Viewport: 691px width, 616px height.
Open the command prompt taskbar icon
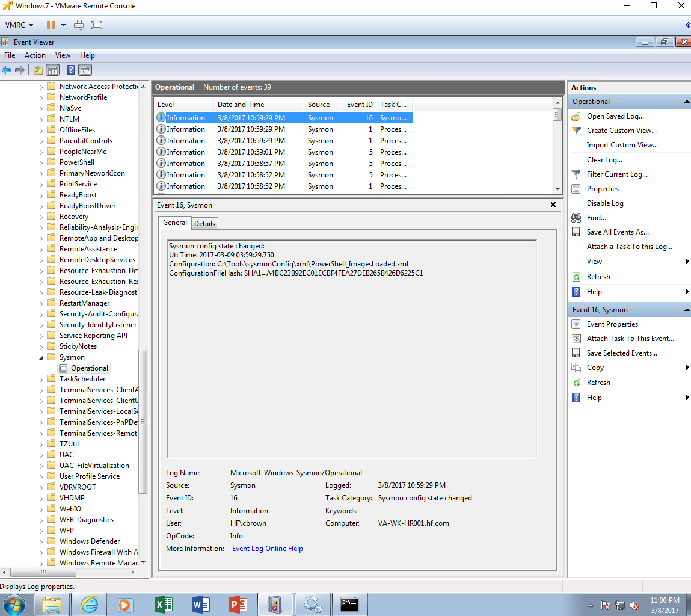[349, 605]
